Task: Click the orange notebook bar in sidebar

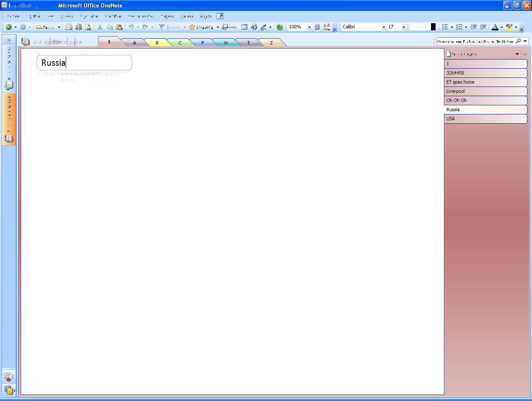Action: pyautogui.click(x=9, y=119)
